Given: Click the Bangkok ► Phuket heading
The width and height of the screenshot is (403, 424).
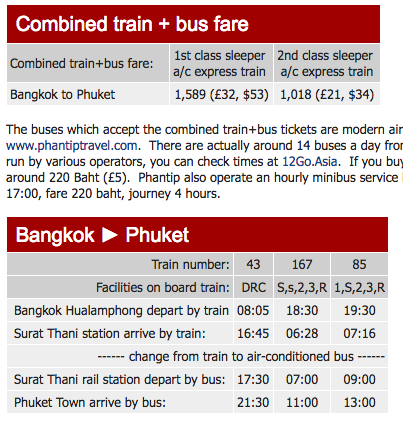Looking at the screenshot, I should click(x=102, y=235).
